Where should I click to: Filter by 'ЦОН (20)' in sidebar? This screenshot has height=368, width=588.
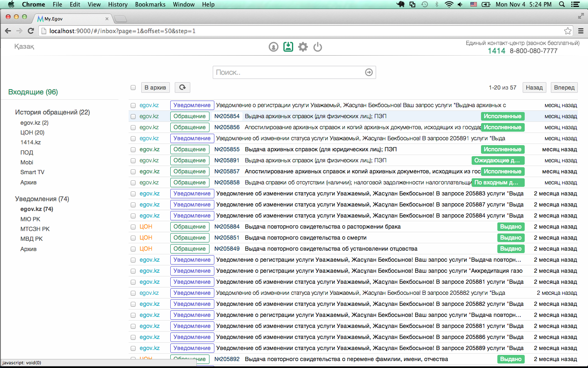click(32, 132)
